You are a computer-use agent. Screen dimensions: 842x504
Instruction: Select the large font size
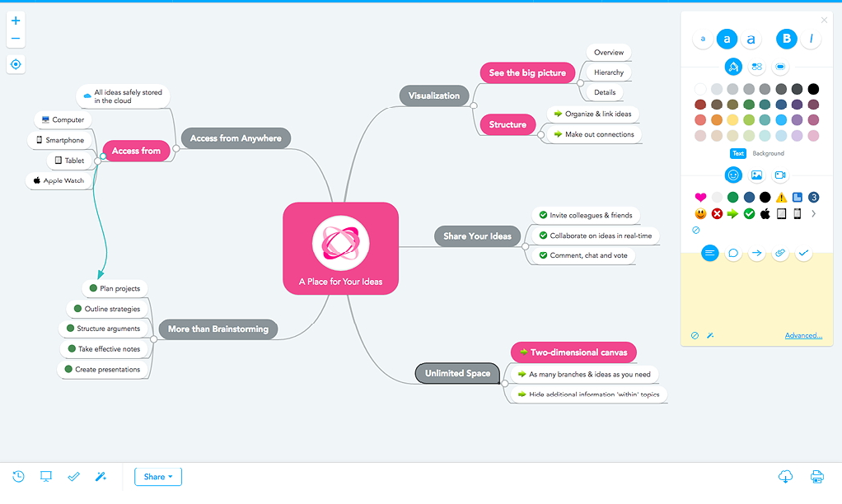[751, 39]
